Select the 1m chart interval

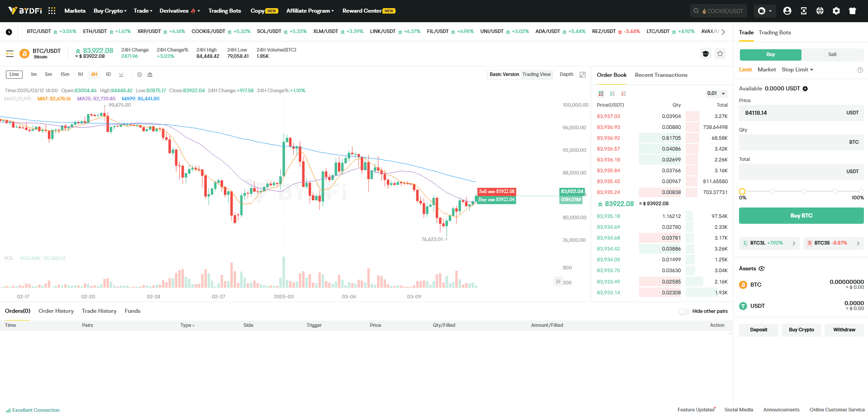(34, 75)
